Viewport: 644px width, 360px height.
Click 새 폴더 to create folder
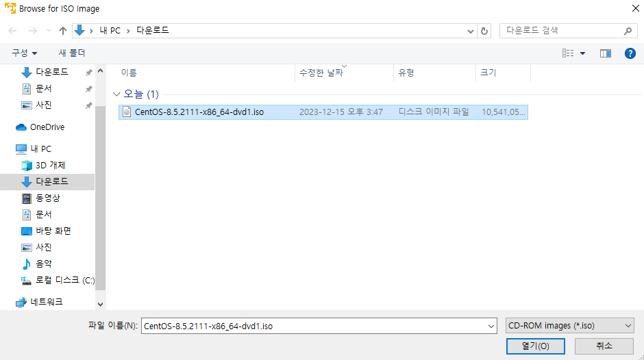coord(71,53)
